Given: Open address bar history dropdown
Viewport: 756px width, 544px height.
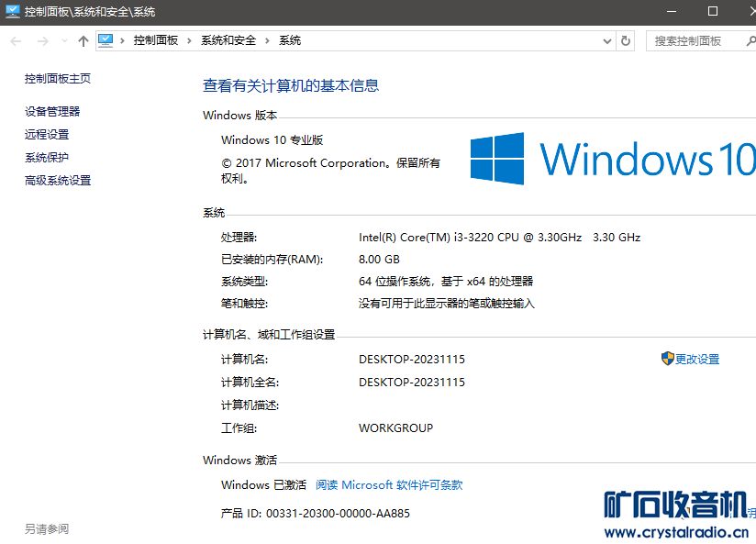Looking at the screenshot, I should pyautogui.click(x=607, y=41).
